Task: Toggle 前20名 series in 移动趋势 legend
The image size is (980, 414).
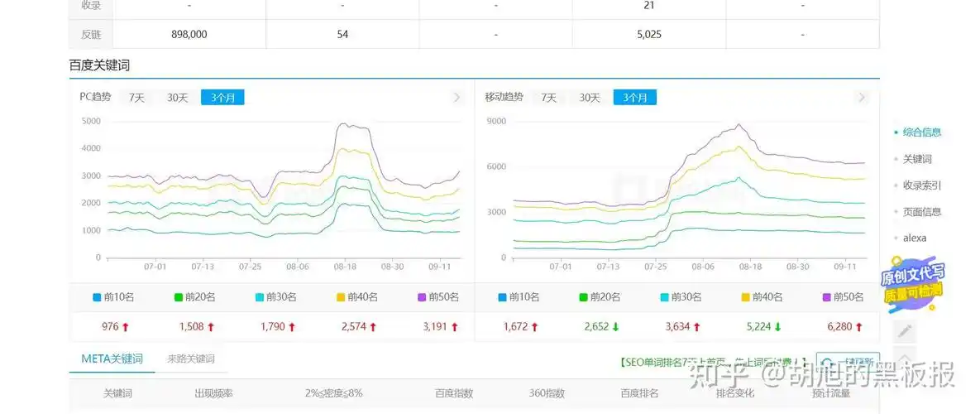Action: click(600, 296)
